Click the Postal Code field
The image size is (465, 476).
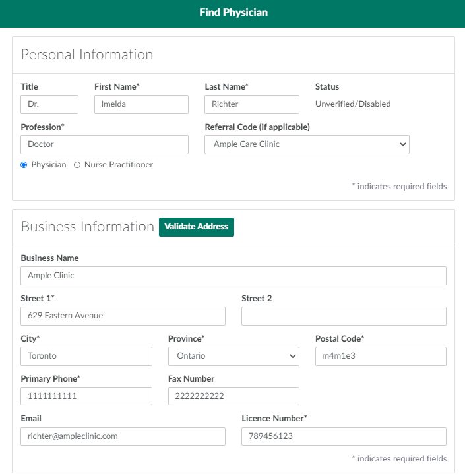coord(381,356)
